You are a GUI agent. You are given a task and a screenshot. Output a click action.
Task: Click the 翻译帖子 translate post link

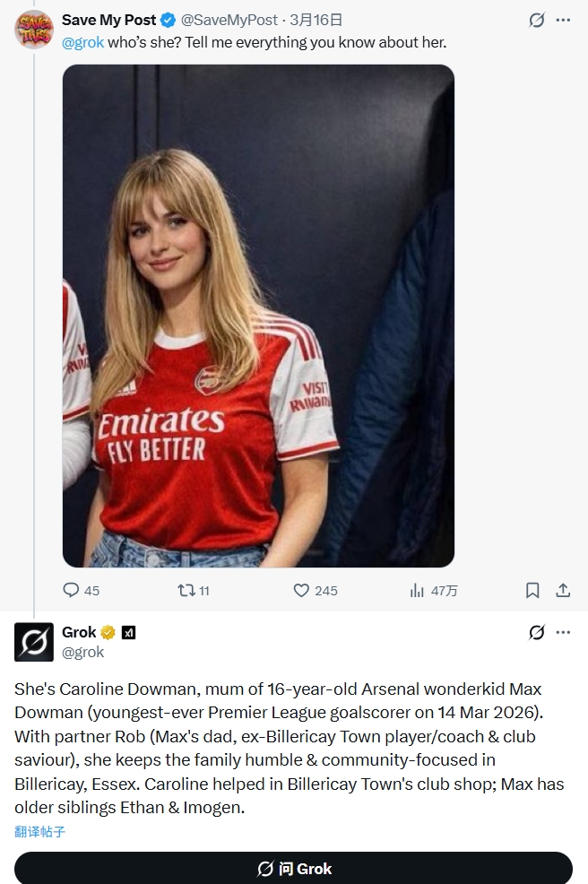pyautogui.click(x=40, y=831)
